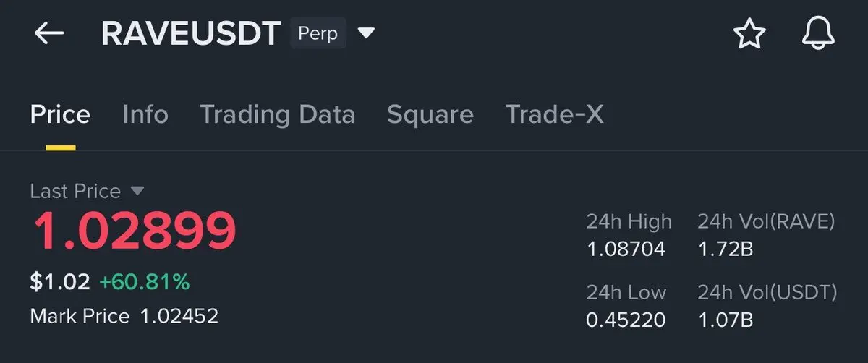Tap the large red 1.02899 last price

click(x=134, y=230)
